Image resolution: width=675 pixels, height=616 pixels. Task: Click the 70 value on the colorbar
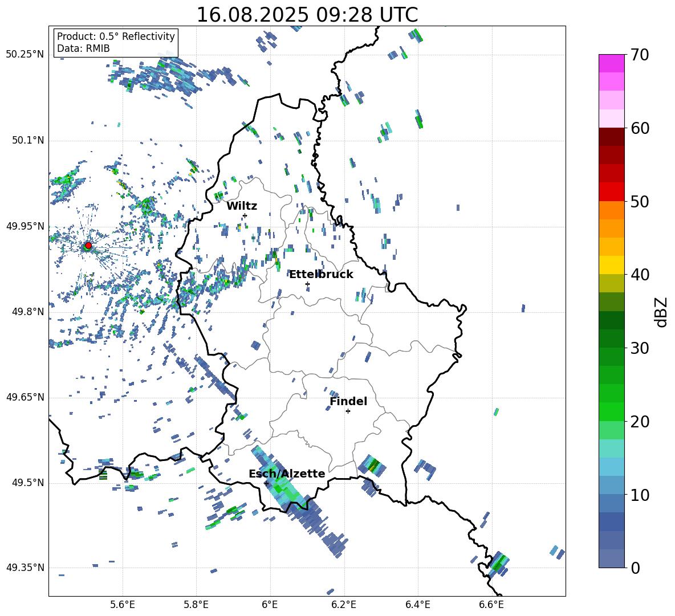coord(640,55)
